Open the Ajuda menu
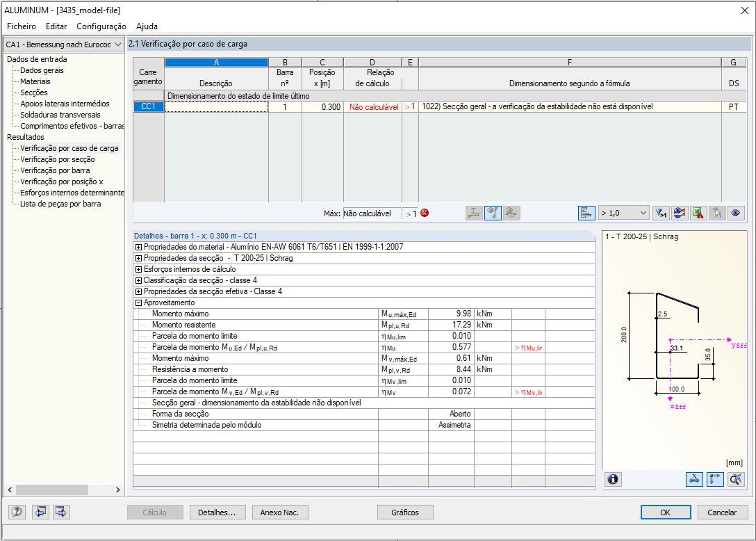756x541 pixels. [x=147, y=26]
